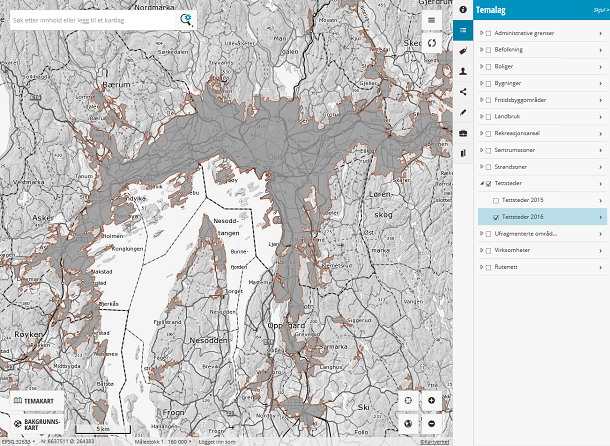610x446 pixels.
Task: Select the pencil draw tool icon
Action: 463,112
